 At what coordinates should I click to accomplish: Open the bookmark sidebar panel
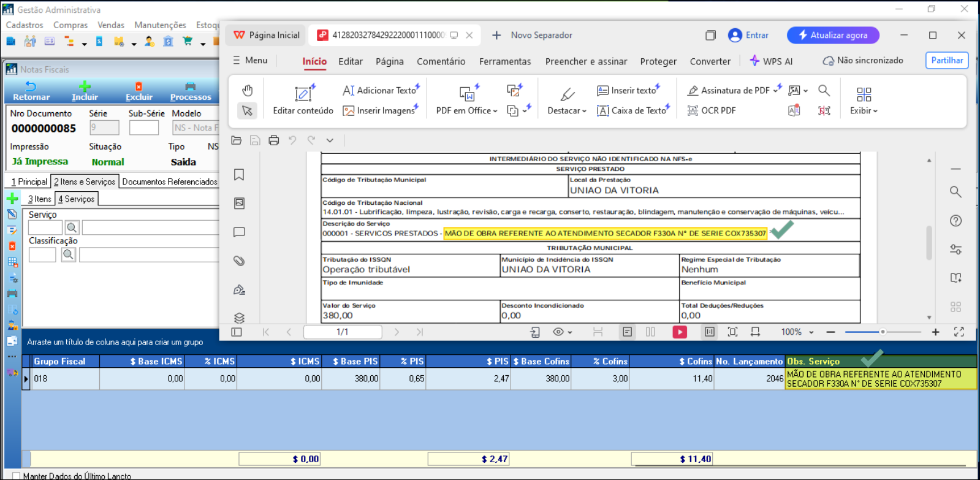(x=239, y=175)
